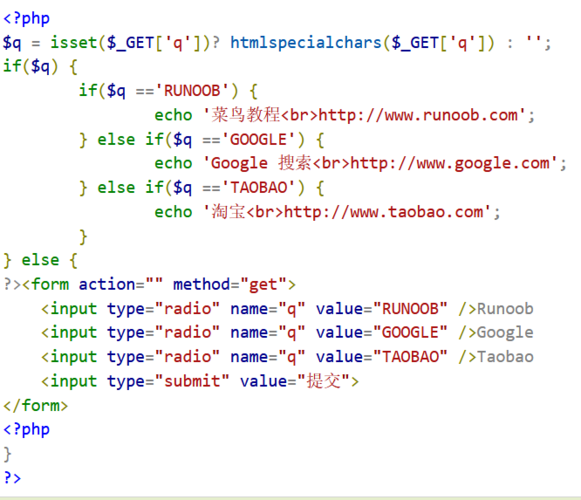Click the Google label text after the radio input
581x500 pixels.
click(x=505, y=333)
